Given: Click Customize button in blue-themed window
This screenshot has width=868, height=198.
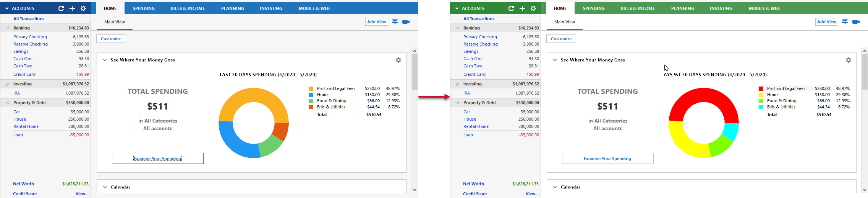Looking at the screenshot, I should pyautogui.click(x=111, y=39).
